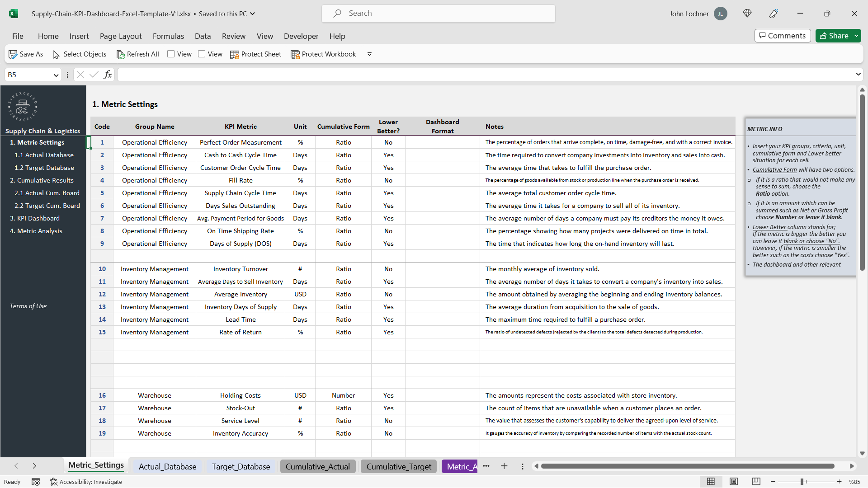The image size is (868, 488).
Task: Select the Perfect Order Measurement cell
Action: click(241, 142)
